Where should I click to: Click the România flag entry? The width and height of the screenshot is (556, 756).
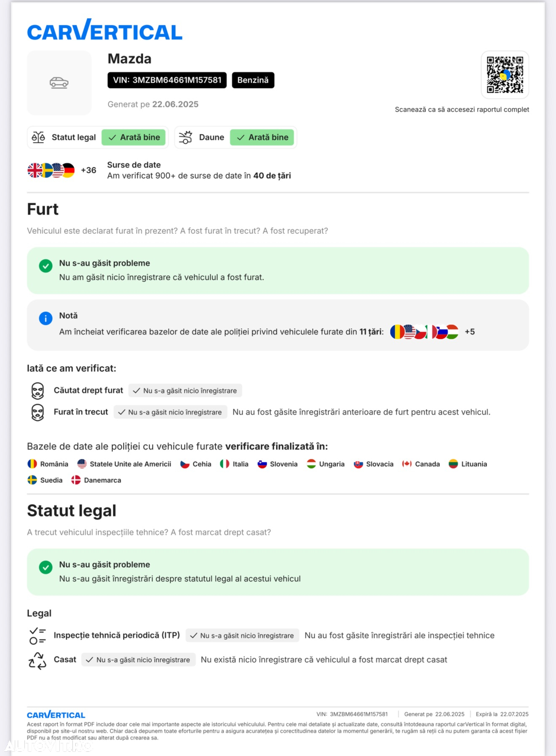coord(48,464)
